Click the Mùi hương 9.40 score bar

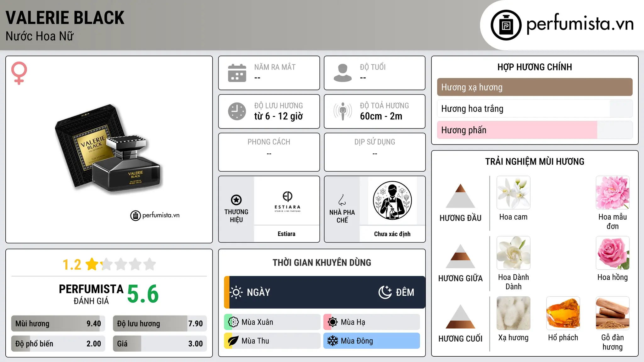tap(58, 323)
